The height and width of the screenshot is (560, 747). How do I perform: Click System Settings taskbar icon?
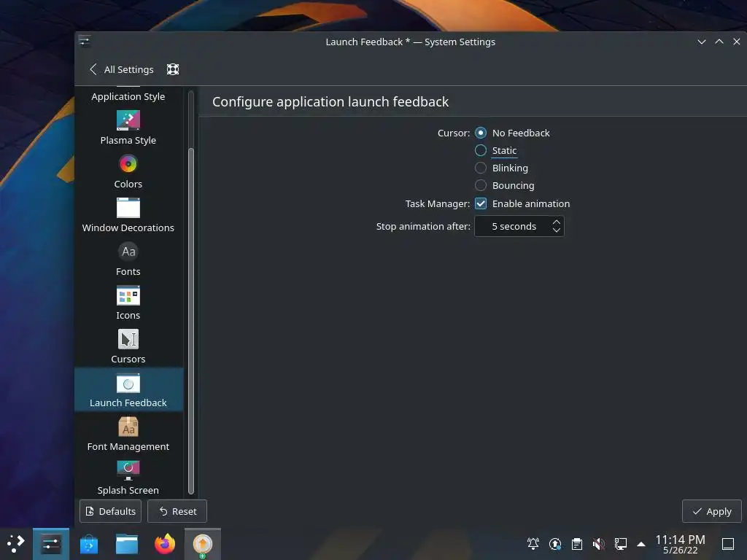click(51, 544)
